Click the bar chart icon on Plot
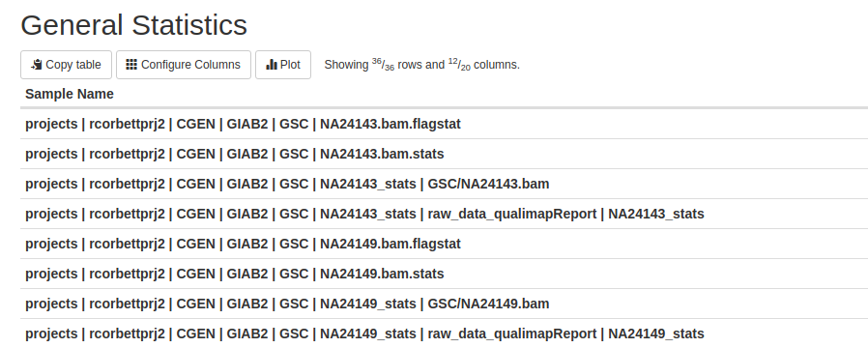Viewport: 868px width, 348px height. [272, 65]
